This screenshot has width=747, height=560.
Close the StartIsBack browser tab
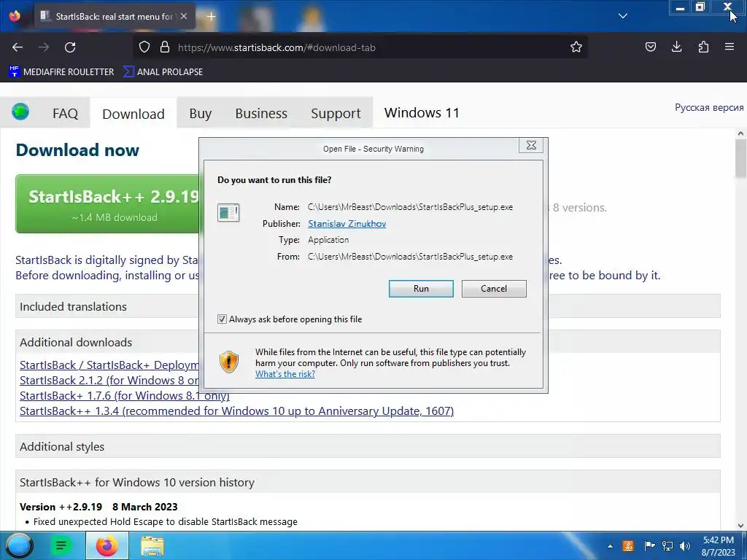click(184, 16)
